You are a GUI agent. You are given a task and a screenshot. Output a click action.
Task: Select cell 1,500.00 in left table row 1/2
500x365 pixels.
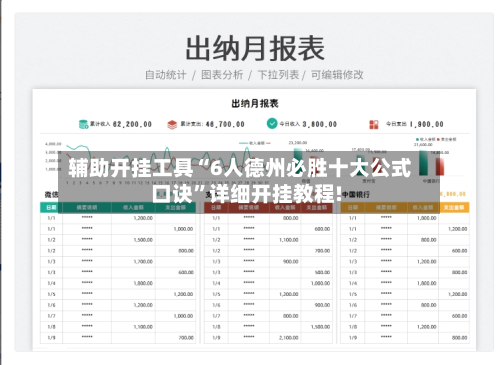143,240
